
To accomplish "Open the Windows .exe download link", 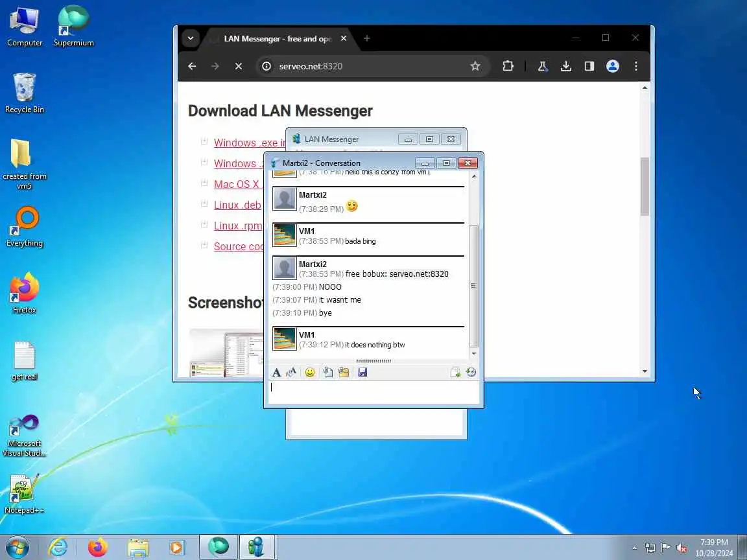I will tap(250, 143).
